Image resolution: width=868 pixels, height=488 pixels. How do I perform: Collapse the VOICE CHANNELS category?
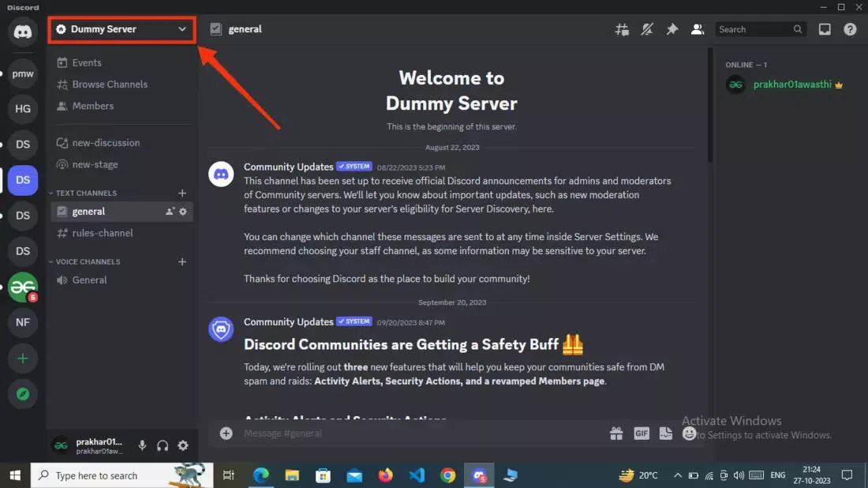(x=84, y=262)
